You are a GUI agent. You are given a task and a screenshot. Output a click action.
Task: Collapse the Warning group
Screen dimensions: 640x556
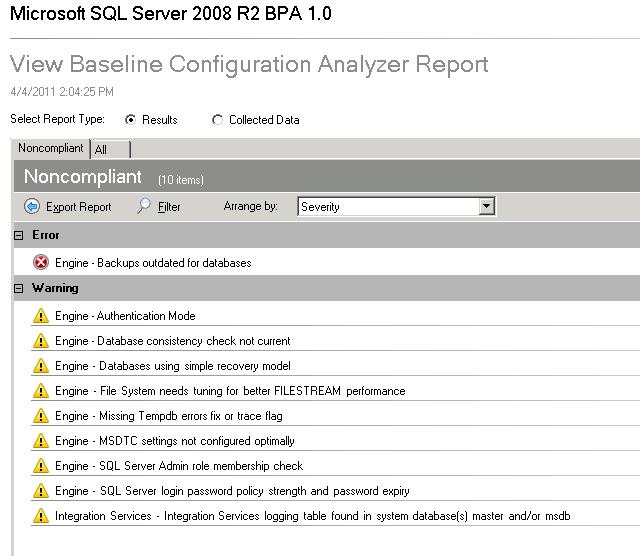click(19, 288)
